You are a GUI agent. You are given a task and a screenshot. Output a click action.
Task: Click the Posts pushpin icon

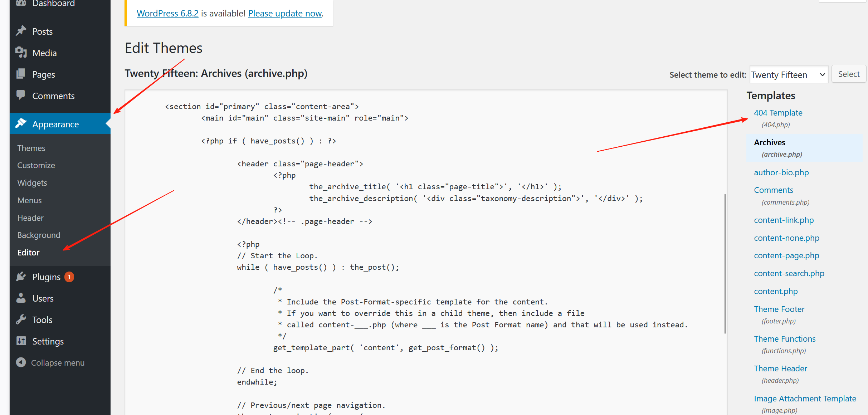21,31
